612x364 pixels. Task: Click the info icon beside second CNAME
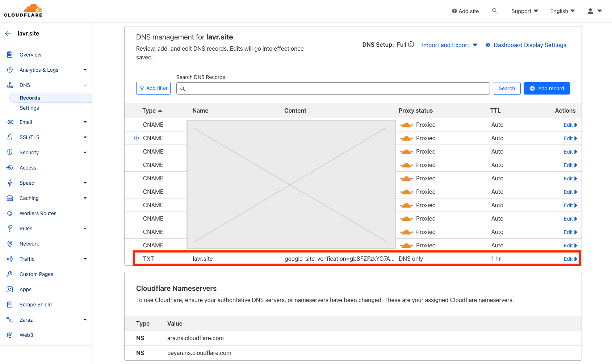click(x=137, y=138)
